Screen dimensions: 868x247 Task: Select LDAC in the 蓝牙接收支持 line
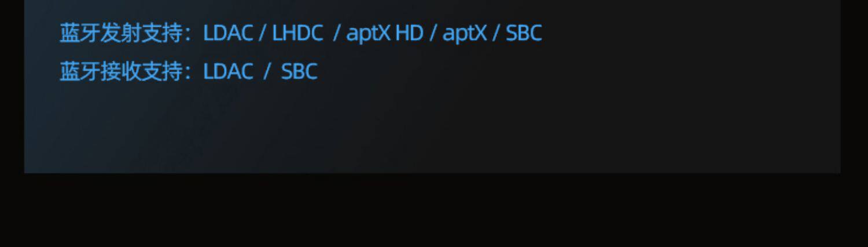[228, 71]
